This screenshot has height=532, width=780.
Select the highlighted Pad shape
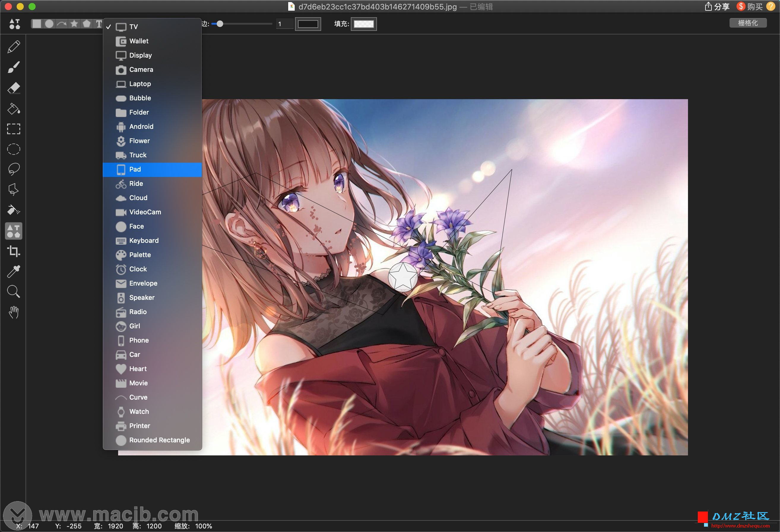click(152, 170)
